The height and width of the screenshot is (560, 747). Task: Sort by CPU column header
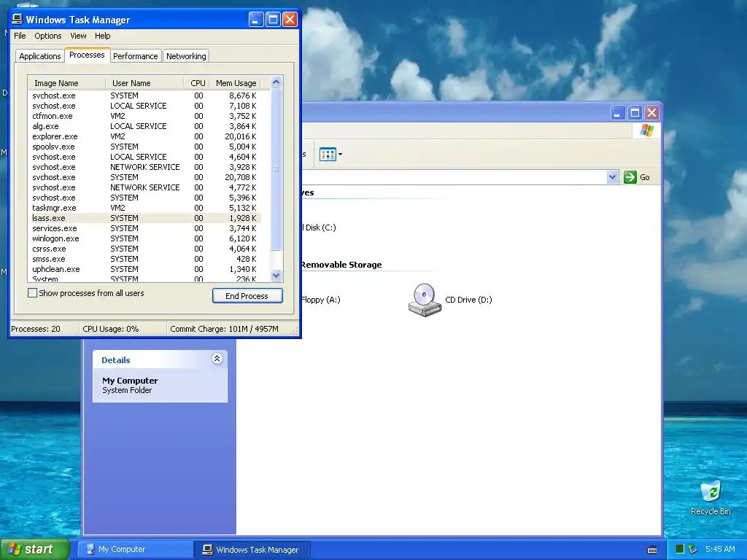tap(198, 83)
